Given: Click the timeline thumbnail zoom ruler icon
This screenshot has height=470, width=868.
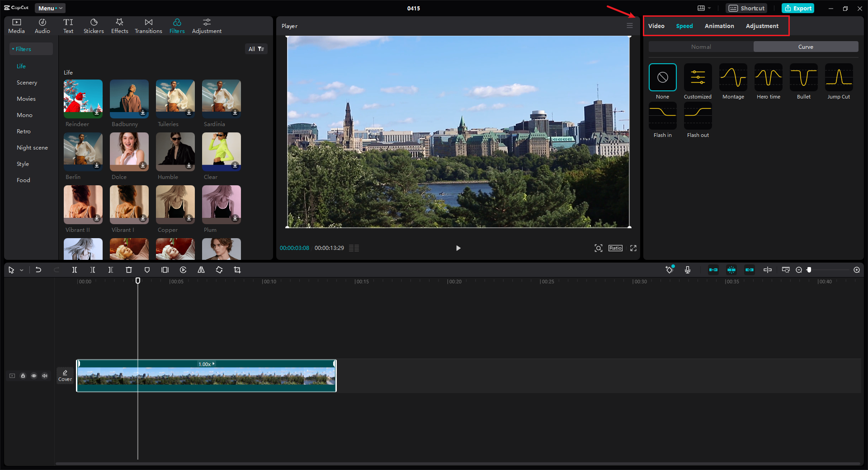Looking at the screenshot, I should tap(786, 270).
